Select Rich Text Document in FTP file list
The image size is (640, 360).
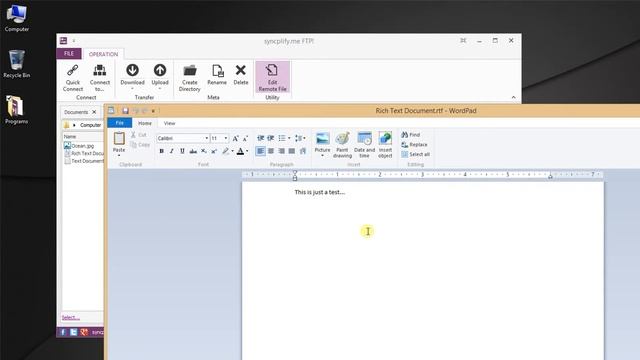pyautogui.click(x=84, y=153)
